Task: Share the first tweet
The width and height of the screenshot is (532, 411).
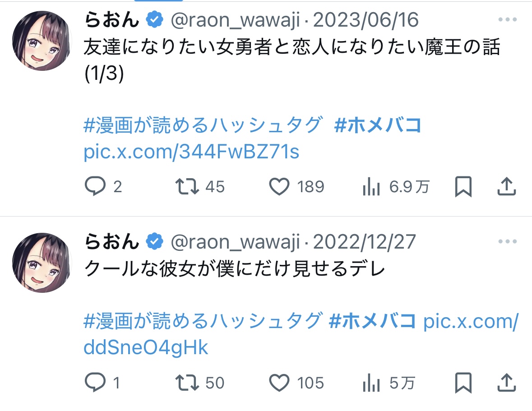Action: (x=506, y=185)
